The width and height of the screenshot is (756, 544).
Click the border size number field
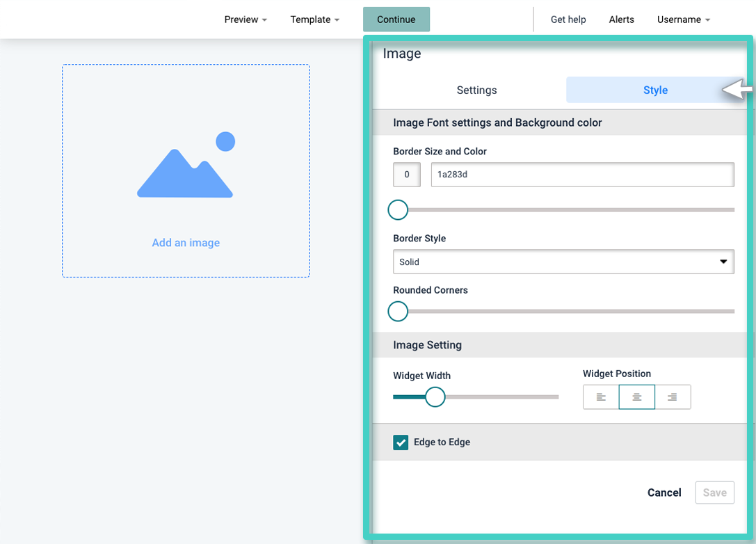pyautogui.click(x=406, y=175)
